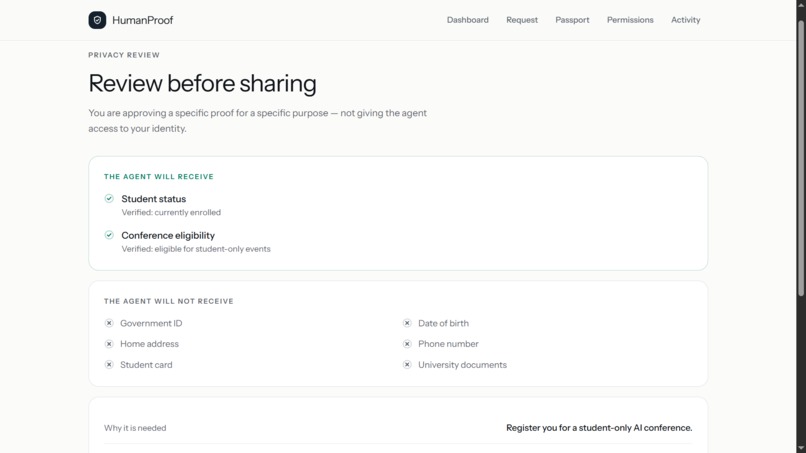Image resolution: width=806 pixels, height=453 pixels.
Task: Click the HumanProof brand name
Action: (x=142, y=20)
